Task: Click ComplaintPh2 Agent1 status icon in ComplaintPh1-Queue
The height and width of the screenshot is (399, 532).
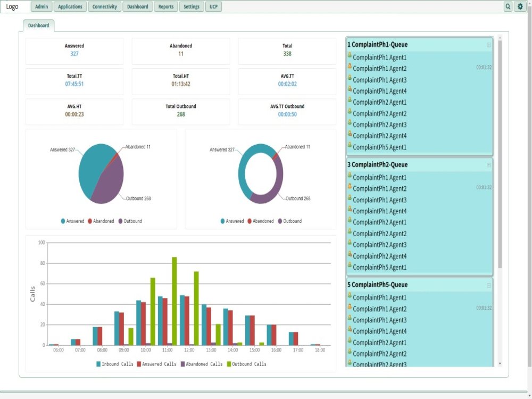Action: 350,100
